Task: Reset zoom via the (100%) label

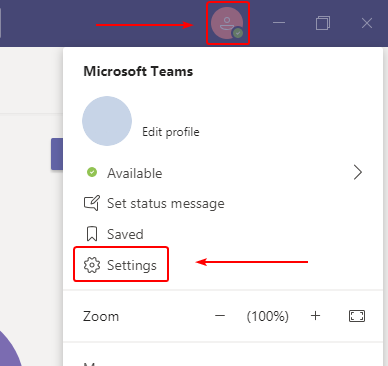Action: 268,316
